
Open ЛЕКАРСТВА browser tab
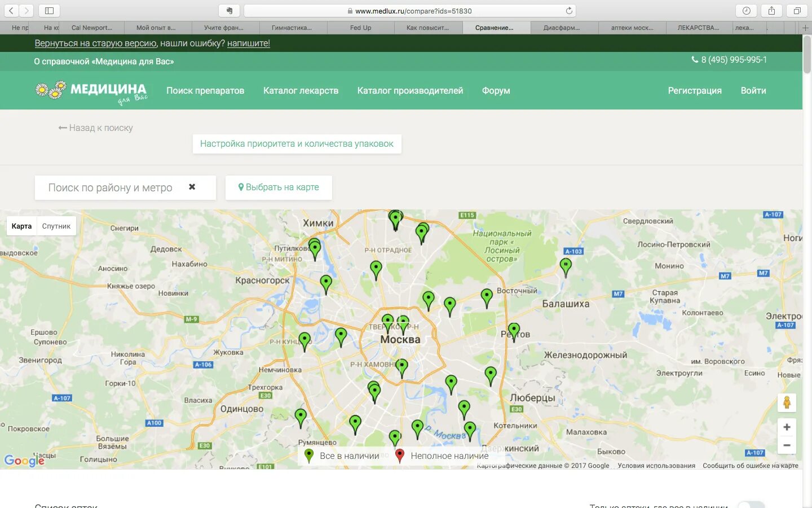coord(699,28)
